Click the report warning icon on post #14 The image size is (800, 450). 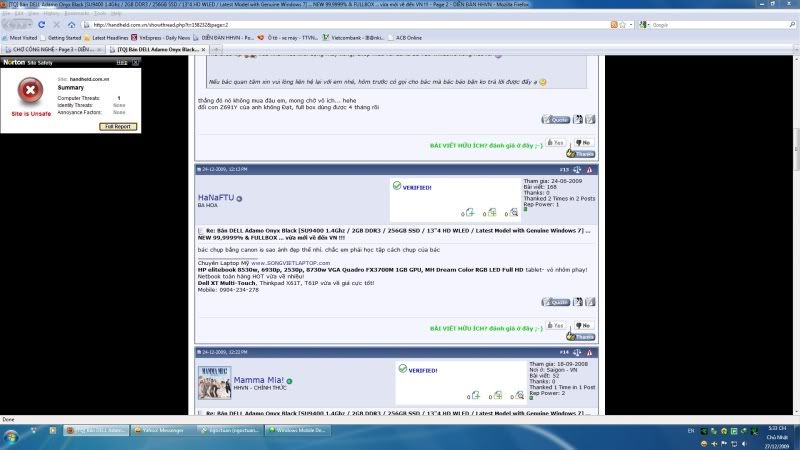[x=589, y=353]
